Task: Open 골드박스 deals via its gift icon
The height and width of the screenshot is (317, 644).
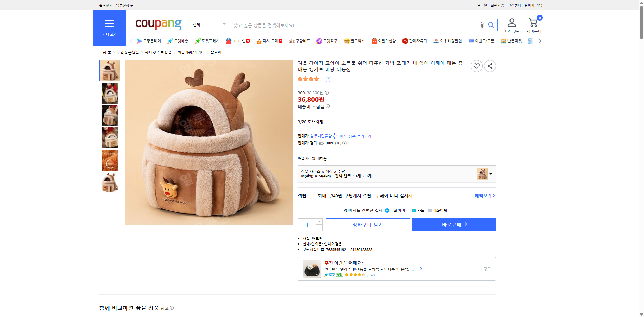Action: (347, 41)
